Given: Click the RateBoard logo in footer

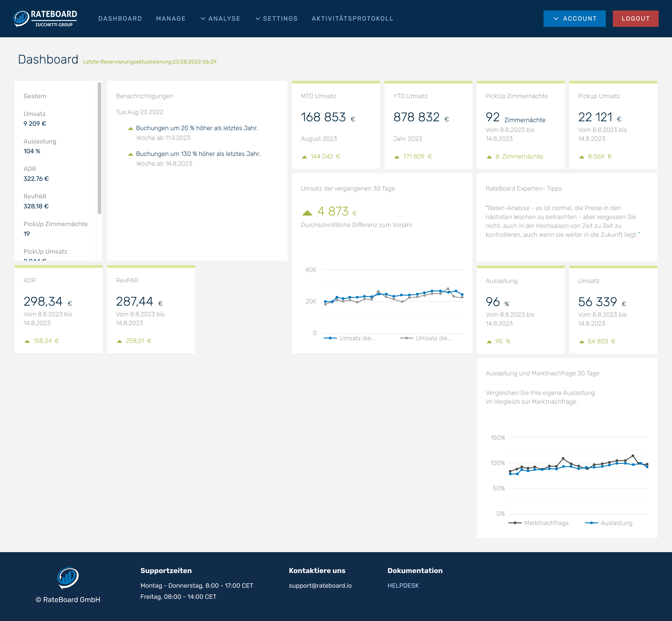Looking at the screenshot, I should tap(68, 578).
